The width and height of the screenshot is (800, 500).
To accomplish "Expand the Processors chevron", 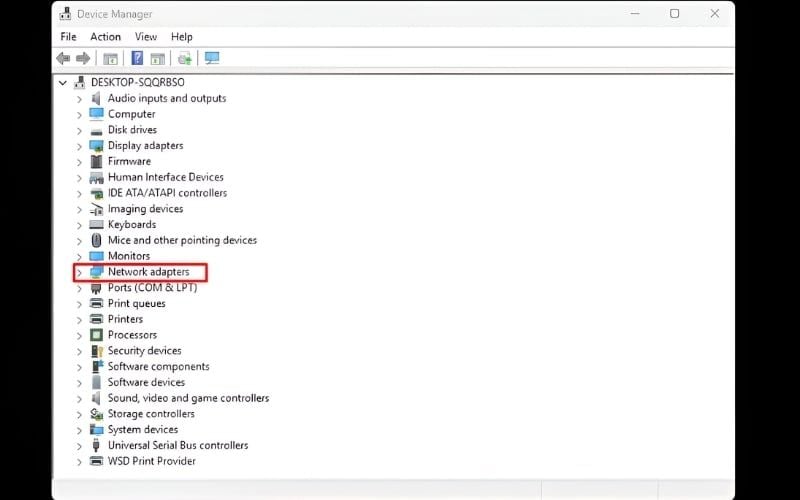I will [79, 336].
